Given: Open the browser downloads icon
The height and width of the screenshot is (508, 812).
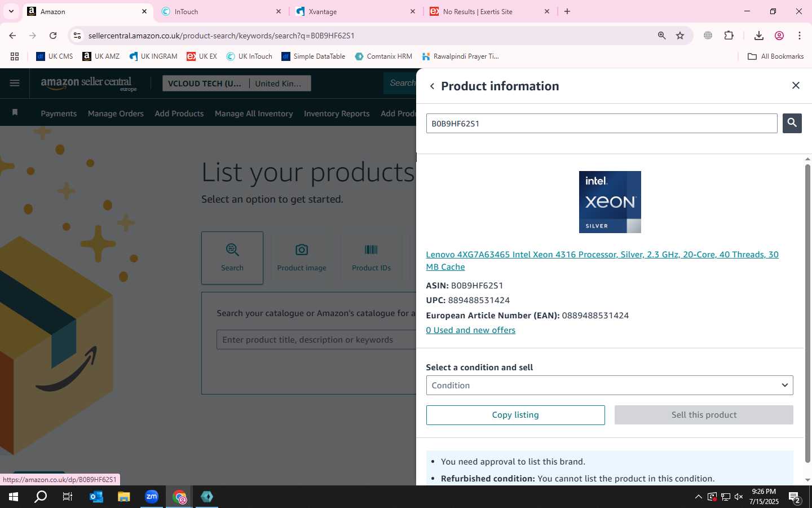Looking at the screenshot, I should pos(758,36).
